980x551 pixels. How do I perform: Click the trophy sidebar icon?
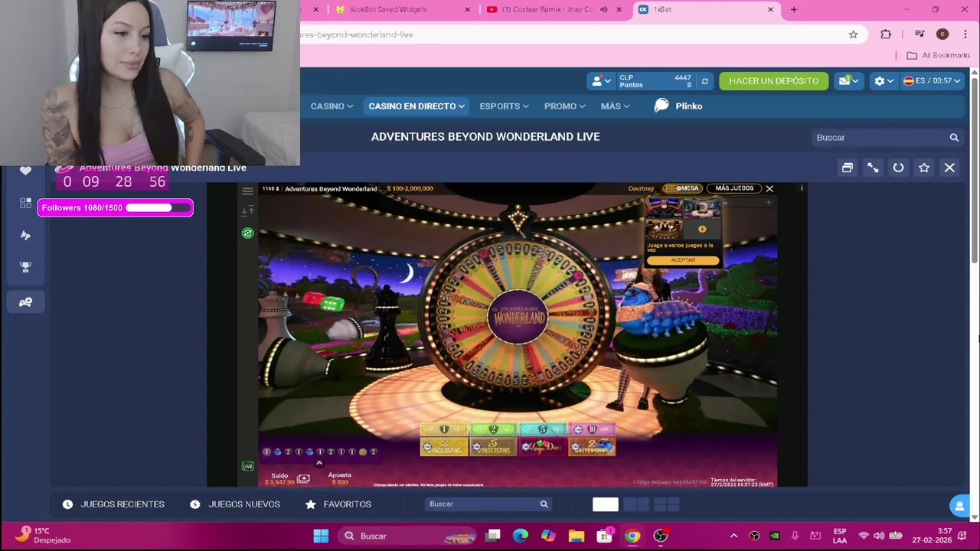click(25, 267)
